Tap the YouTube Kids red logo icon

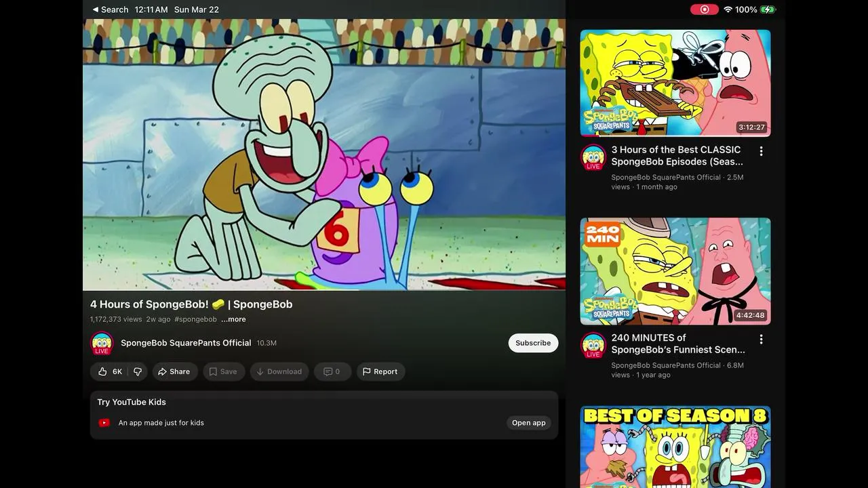point(104,423)
